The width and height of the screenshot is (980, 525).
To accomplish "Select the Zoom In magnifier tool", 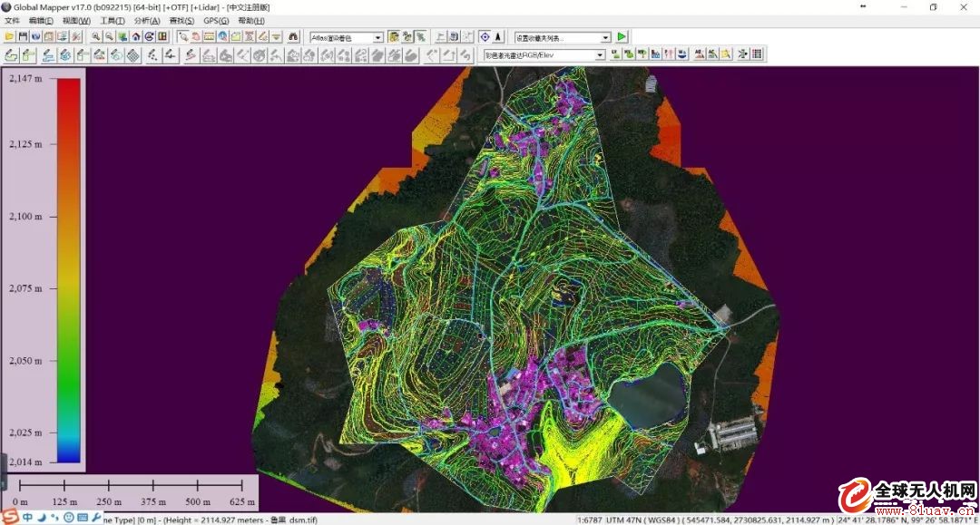I will 95,37.
